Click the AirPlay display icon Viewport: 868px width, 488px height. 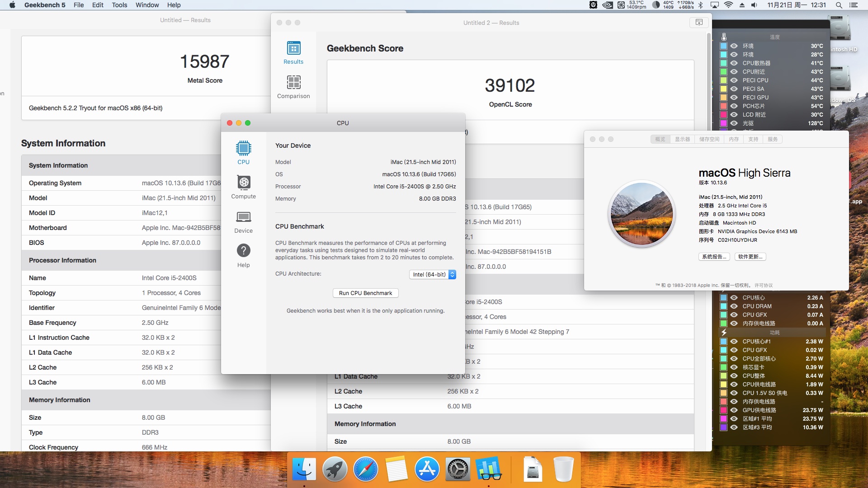715,5
